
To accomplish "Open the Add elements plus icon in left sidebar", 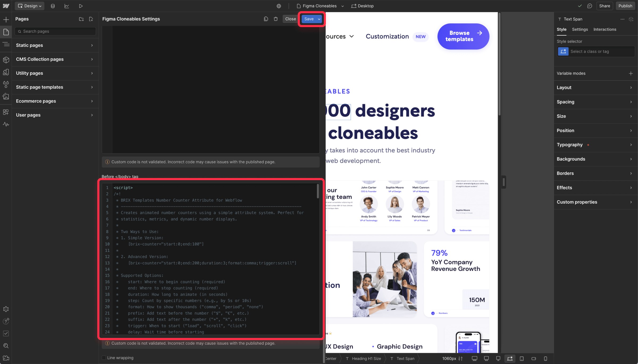I will coord(6,19).
